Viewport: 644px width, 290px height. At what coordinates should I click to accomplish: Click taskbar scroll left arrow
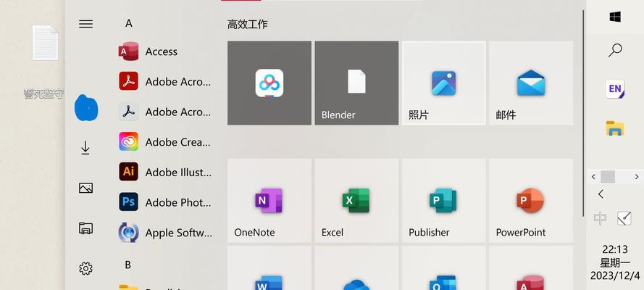(x=593, y=177)
